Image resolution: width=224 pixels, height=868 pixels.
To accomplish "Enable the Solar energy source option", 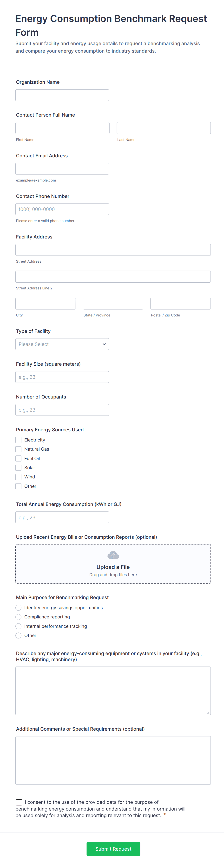I will click(x=19, y=468).
